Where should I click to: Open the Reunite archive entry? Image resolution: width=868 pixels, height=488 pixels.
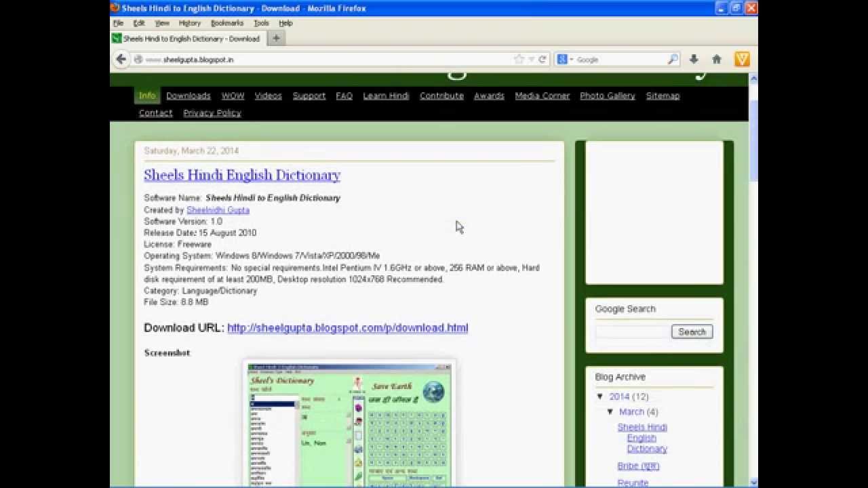tap(633, 483)
